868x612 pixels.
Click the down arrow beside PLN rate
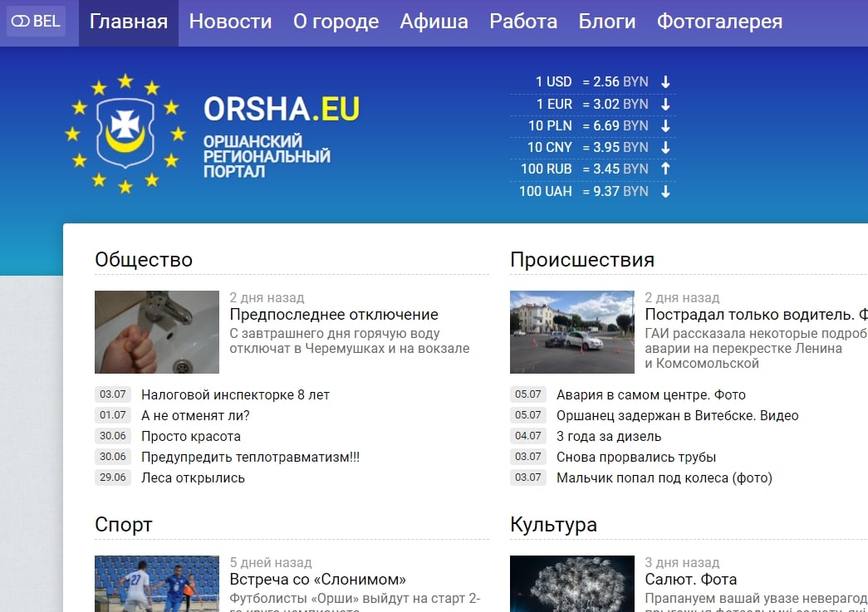(x=665, y=125)
